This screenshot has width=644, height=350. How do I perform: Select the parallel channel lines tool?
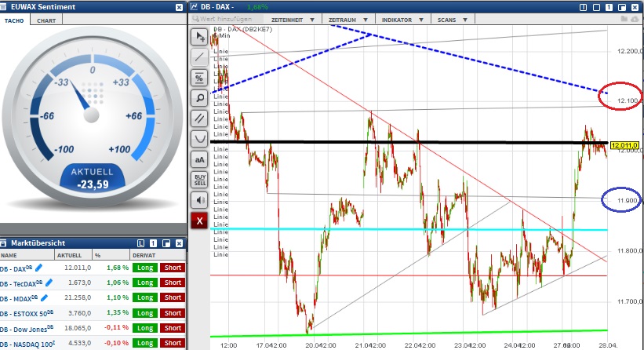click(x=199, y=118)
